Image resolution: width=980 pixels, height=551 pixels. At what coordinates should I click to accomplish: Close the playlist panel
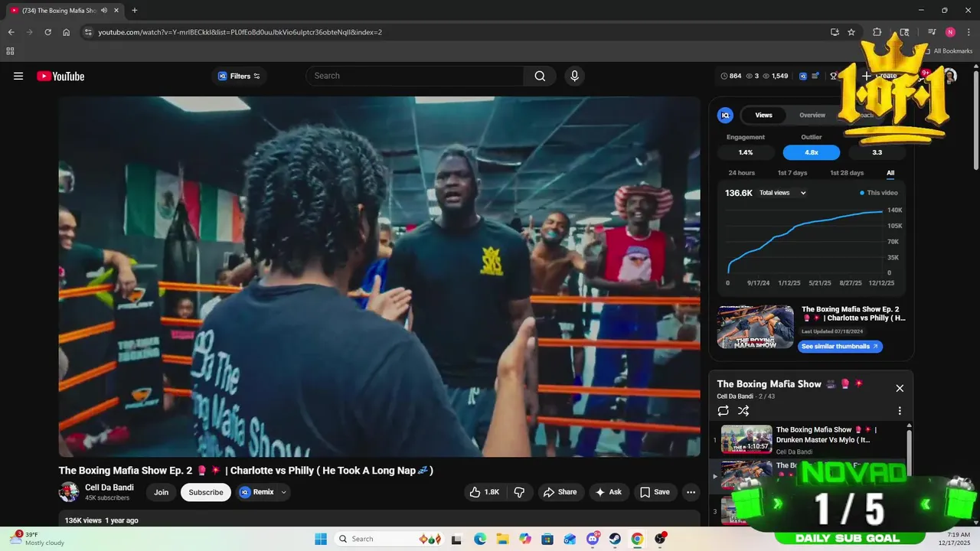[x=900, y=388]
